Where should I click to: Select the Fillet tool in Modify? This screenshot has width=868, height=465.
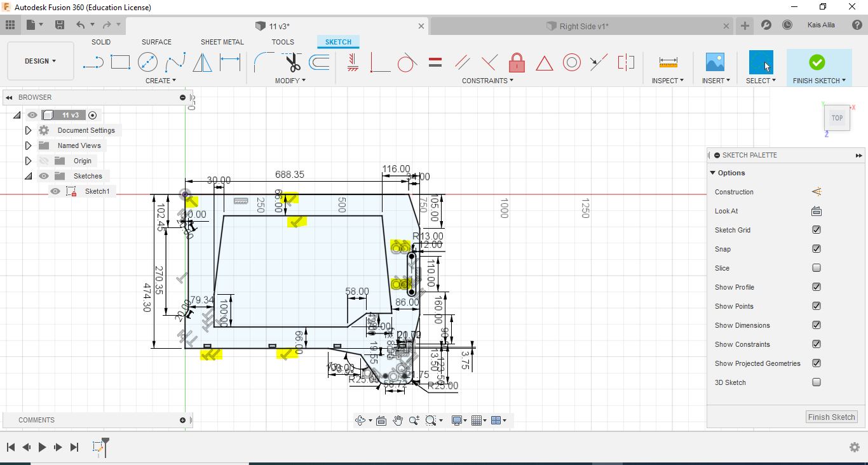click(x=264, y=62)
